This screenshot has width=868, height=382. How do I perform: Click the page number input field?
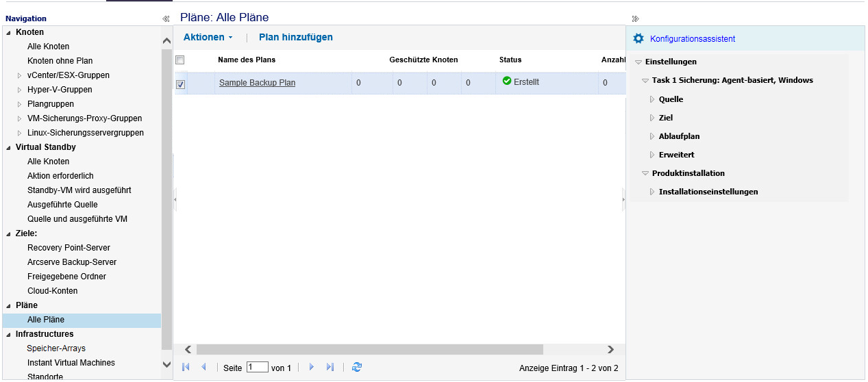coord(257,368)
